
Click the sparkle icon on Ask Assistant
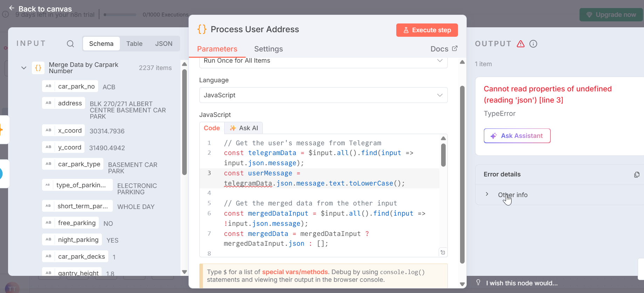tap(493, 136)
